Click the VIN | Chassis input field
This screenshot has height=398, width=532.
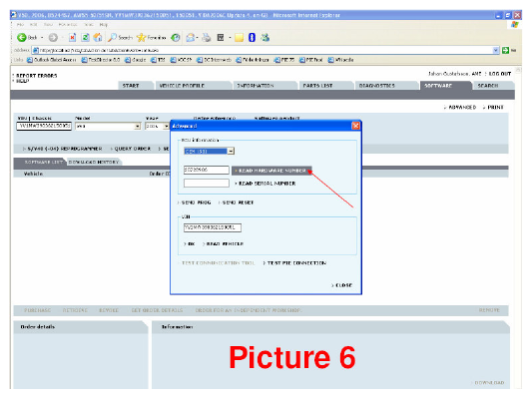(44, 126)
